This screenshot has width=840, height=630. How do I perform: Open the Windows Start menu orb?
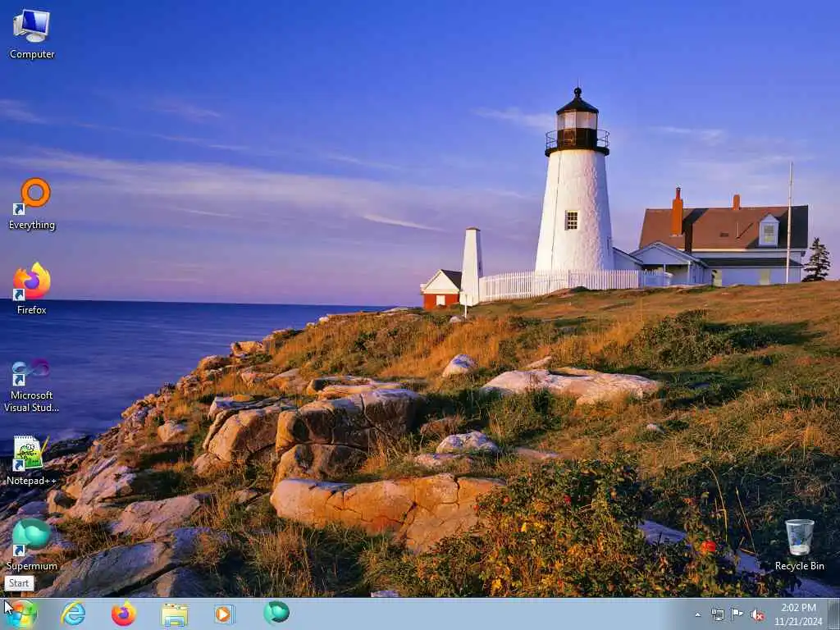pyautogui.click(x=21, y=614)
